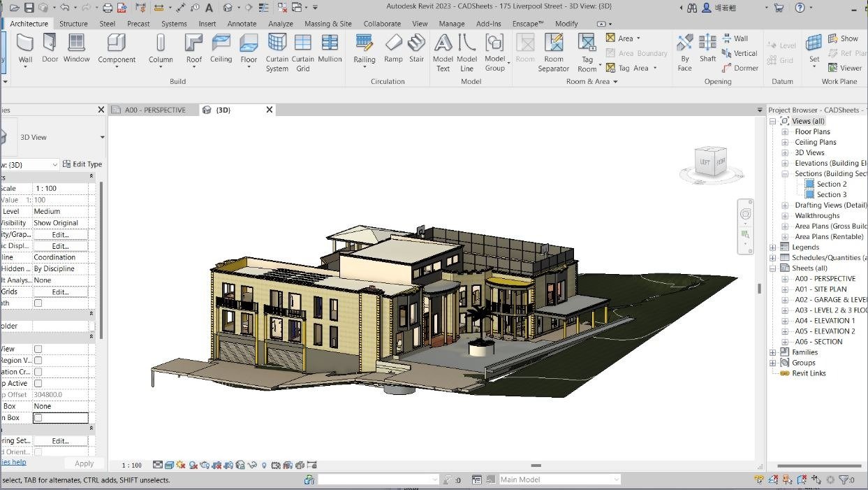868x490 pixels.
Task: Open the Room Separator tool
Action: 554,53
